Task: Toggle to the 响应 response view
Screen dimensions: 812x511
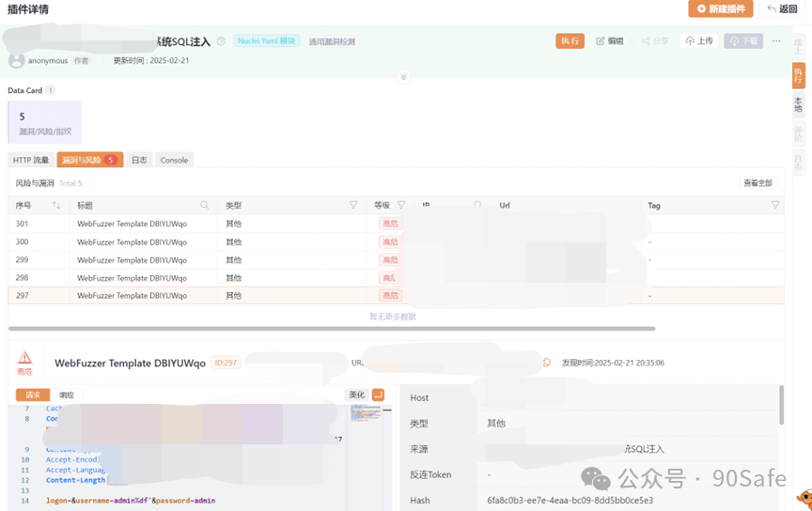Action: 67,395
